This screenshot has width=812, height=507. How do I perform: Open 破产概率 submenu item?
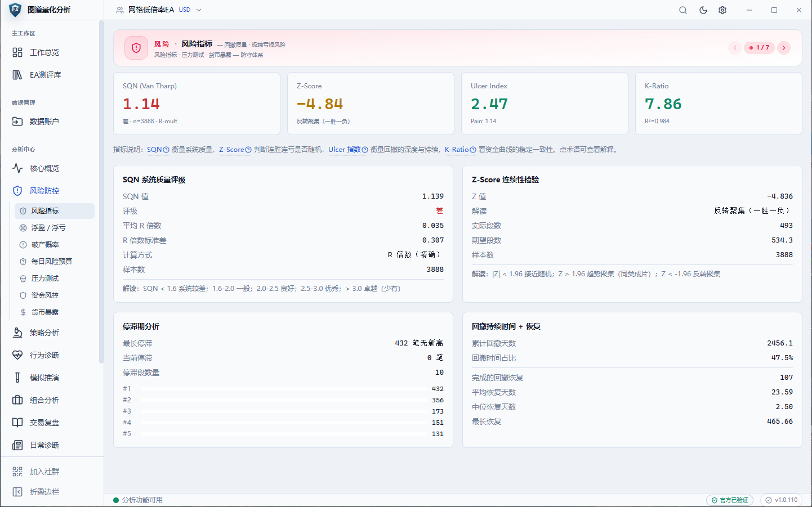click(x=55, y=245)
